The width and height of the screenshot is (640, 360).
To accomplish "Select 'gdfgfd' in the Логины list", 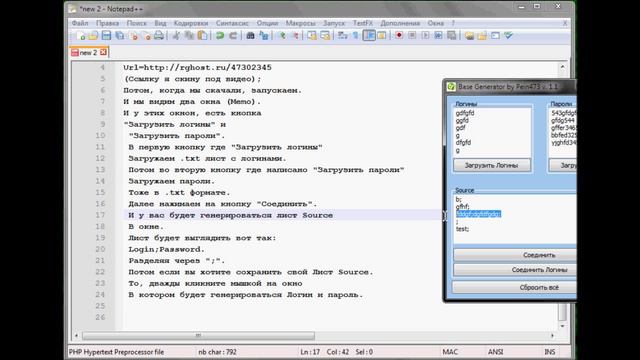I will point(465,113).
